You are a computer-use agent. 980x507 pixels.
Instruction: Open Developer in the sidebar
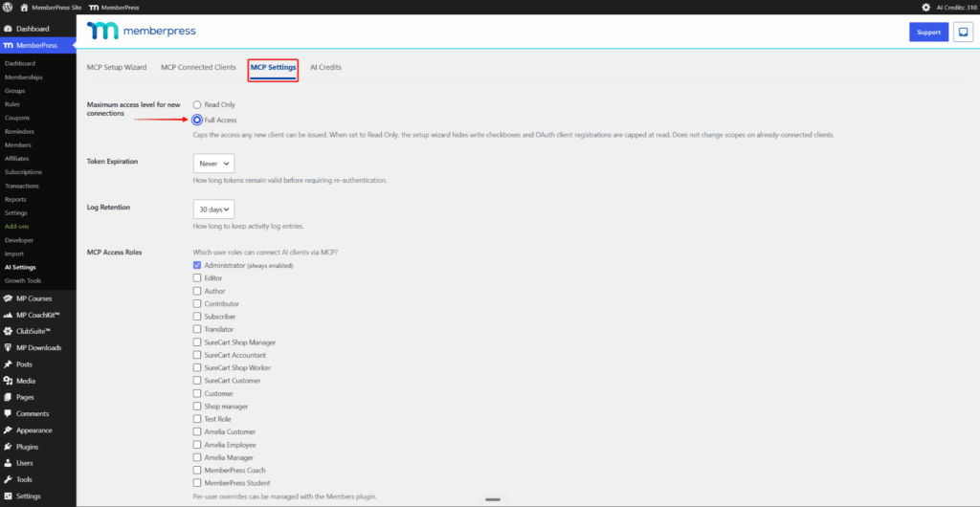tap(19, 240)
